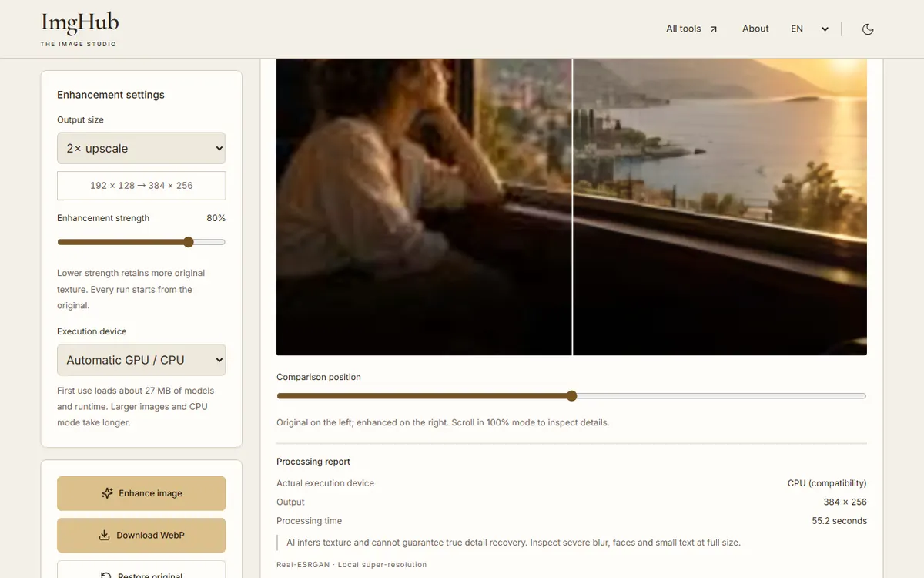This screenshot has width=924, height=578.
Task: Click THE IMAGE STUDIO tagline
Action: [x=79, y=44]
